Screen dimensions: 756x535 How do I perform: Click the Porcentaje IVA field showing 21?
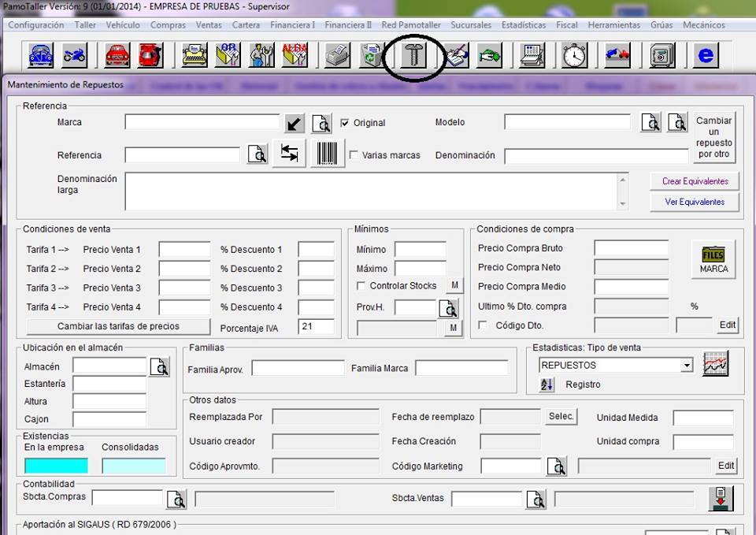tap(316, 327)
